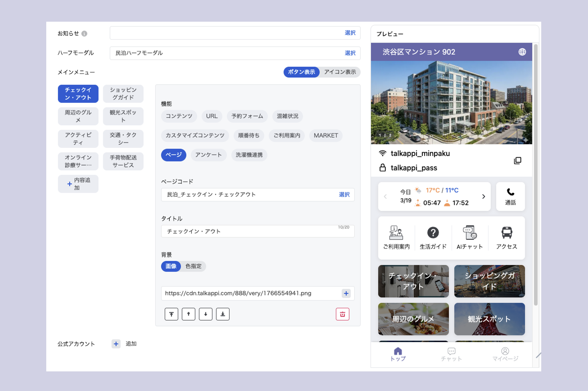Open the マイページ tab in preview
The height and width of the screenshot is (391, 588).
tap(505, 354)
